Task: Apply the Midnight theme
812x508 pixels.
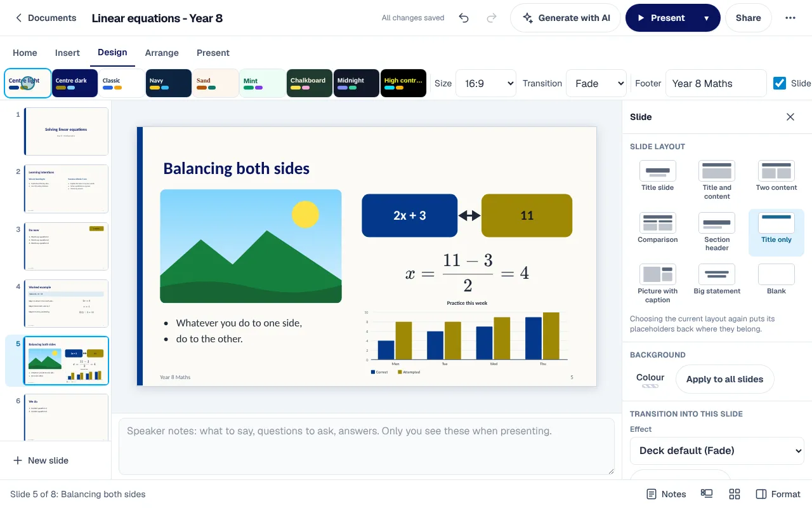Action: [x=356, y=83]
